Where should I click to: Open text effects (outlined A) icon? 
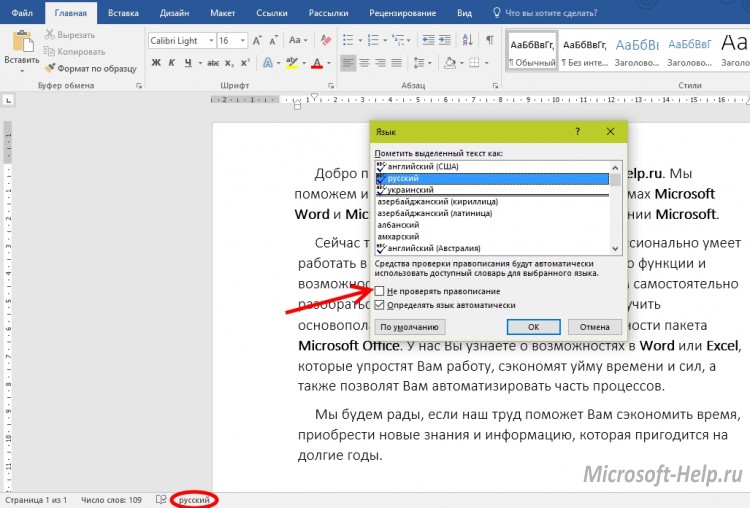[x=267, y=63]
